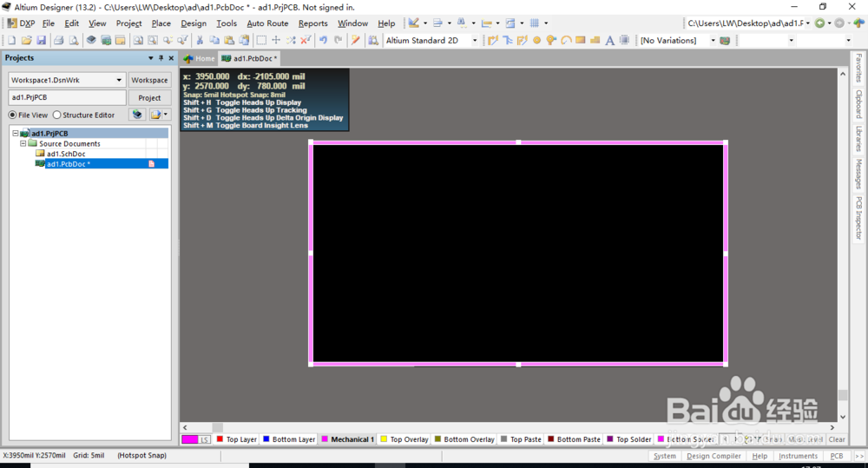Click the Cross Probe pencil icon
The width and height of the screenshot is (868, 468).
(x=355, y=41)
